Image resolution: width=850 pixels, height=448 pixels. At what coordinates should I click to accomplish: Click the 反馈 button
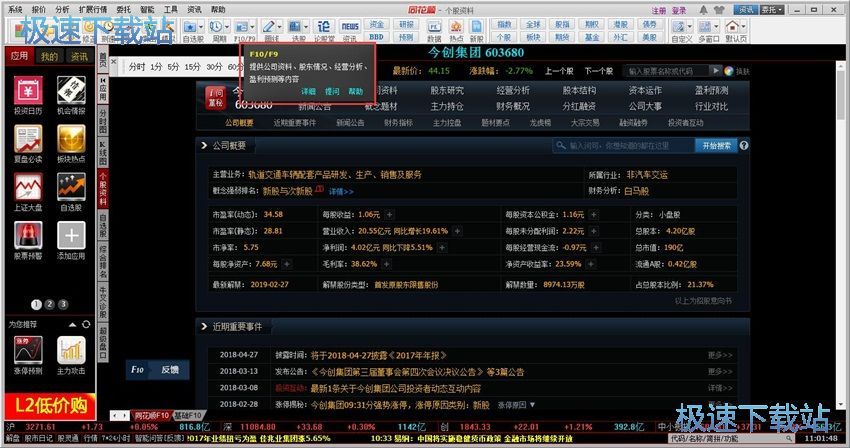pyautogui.click(x=170, y=369)
